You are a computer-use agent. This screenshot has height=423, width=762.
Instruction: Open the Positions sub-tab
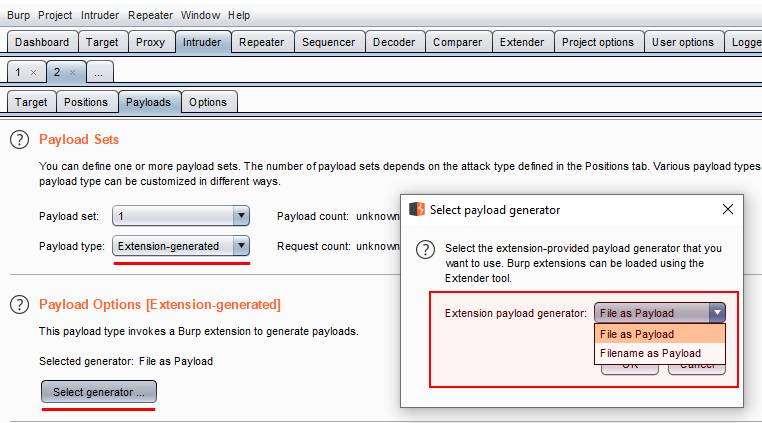click(x=86, y=102)
